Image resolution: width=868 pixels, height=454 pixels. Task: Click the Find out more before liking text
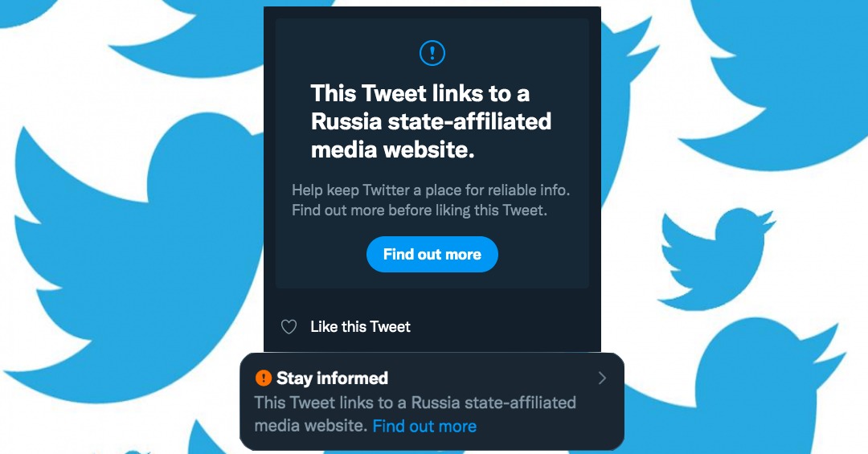[420, 211]
